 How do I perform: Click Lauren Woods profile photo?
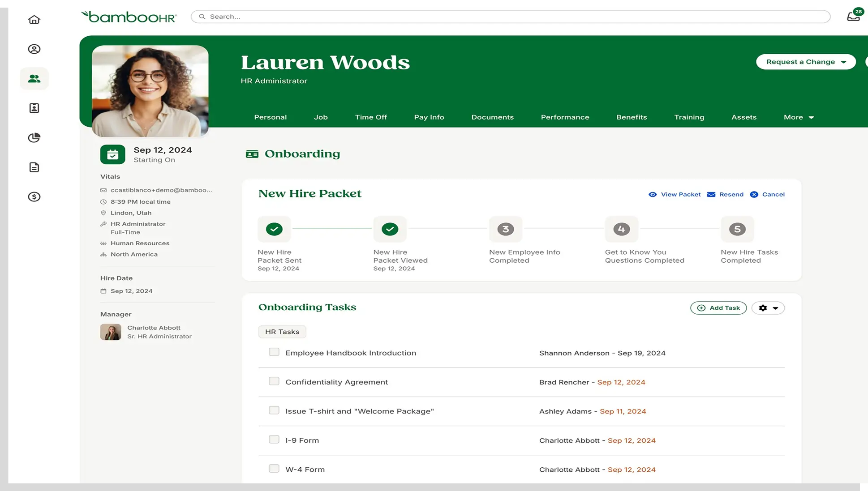(x=150, y=91)
